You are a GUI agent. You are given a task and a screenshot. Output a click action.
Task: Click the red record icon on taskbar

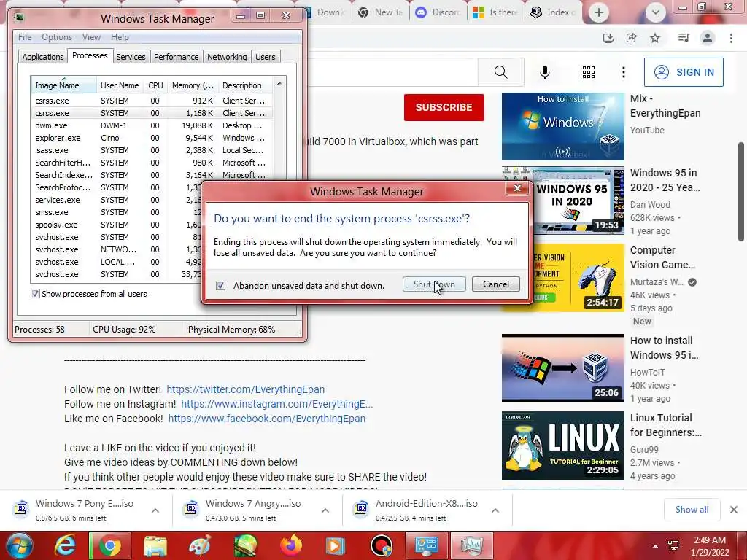(x=382, y=545)
